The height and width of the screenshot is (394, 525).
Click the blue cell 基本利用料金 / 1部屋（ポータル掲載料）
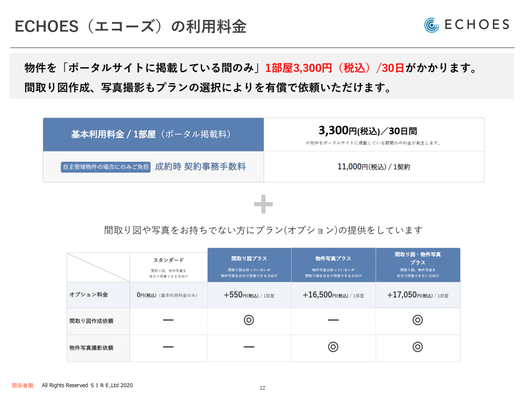[153, 135]
